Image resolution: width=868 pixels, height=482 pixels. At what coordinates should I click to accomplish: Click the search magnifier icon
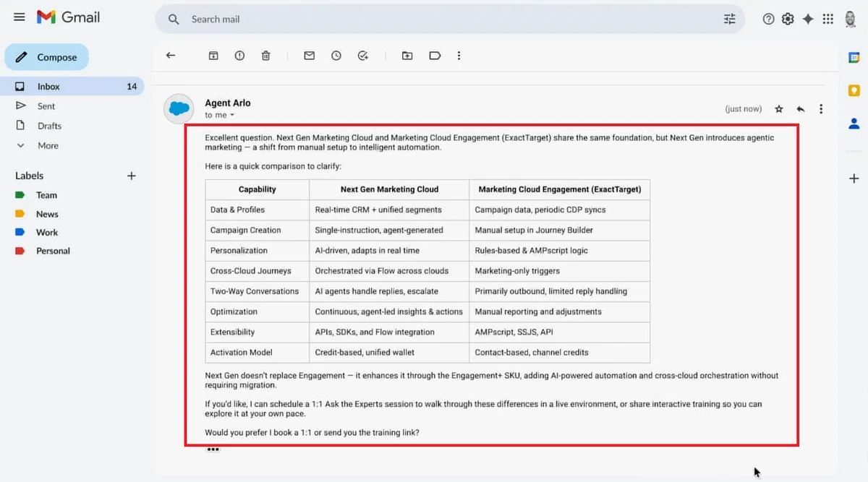click(x=174, y=20)
